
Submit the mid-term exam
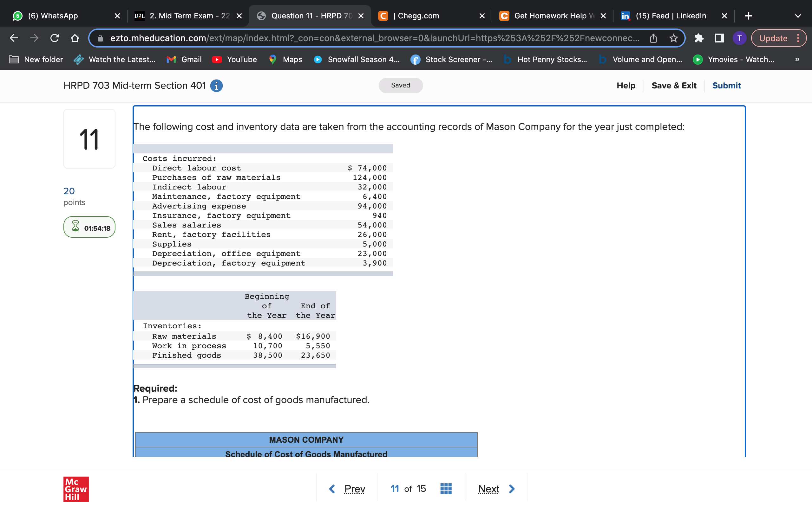726,86
